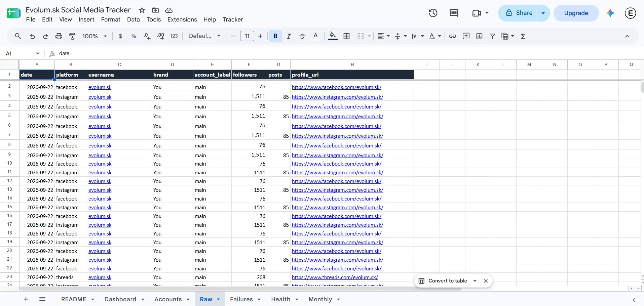
Task: Apply currency format with dollar icon
Action: (120, 36)
